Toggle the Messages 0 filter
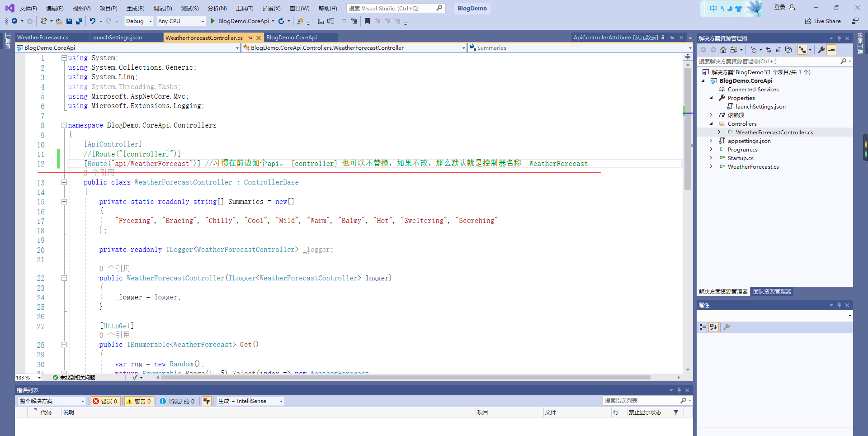 pos(177,401)
